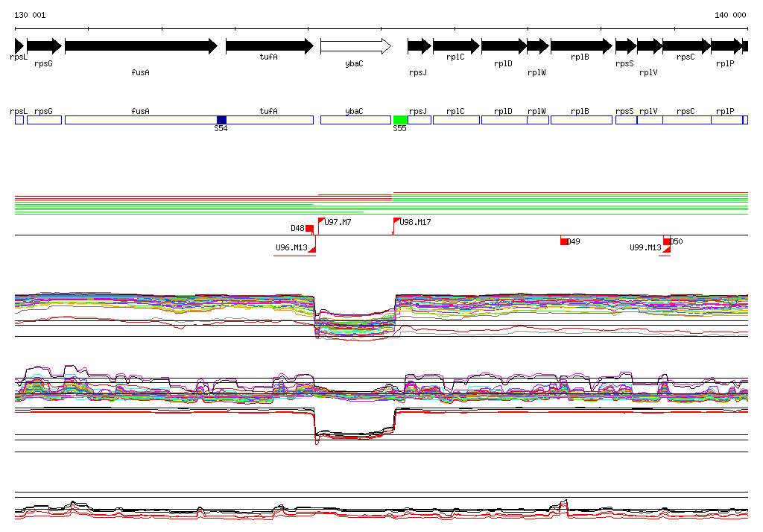Select the rplV blue outlined box
This screenshot has height=532, width=763.
point(650,120)
